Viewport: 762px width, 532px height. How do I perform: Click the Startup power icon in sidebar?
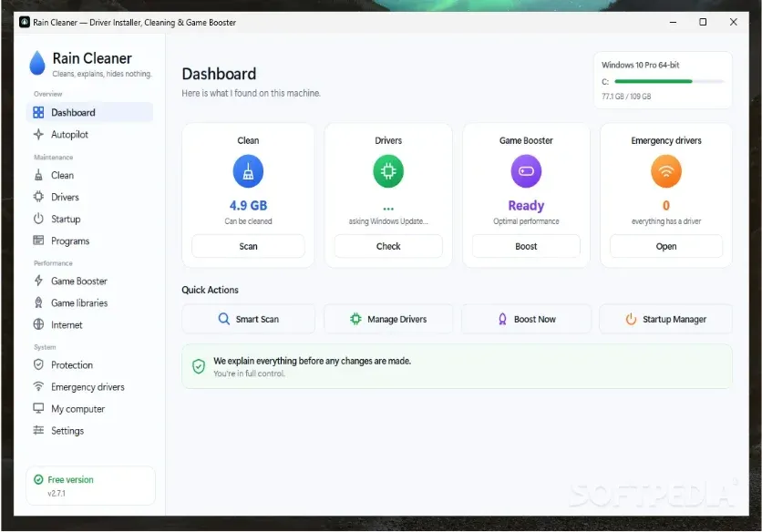(38, 219)
